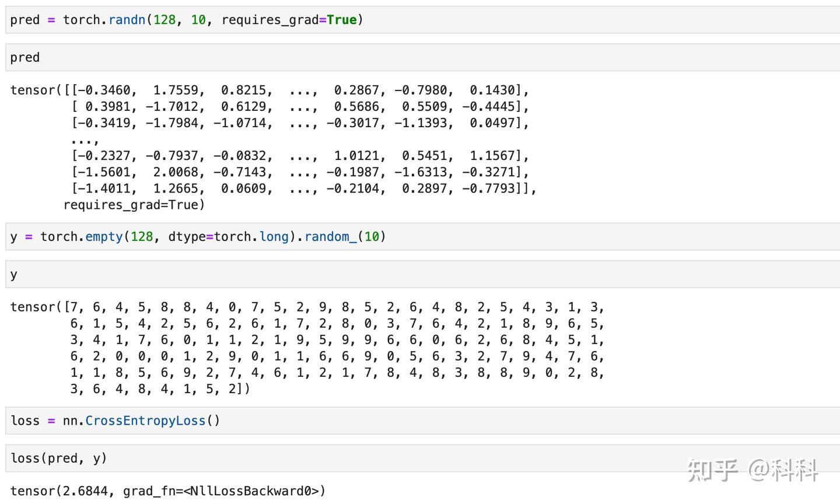Click the y output row starting '3, 4, 1, 7'
The image size is (840, 504).
pos(337,339)
